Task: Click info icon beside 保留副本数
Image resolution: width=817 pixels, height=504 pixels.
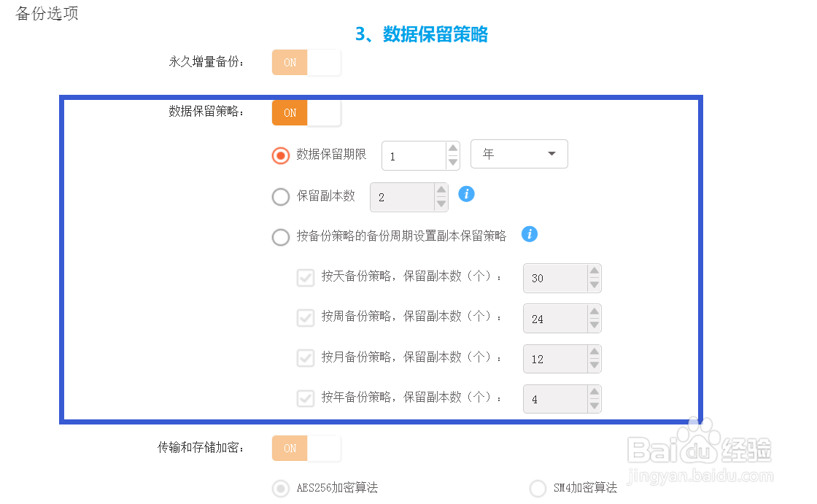Action: tap(466, 194)
